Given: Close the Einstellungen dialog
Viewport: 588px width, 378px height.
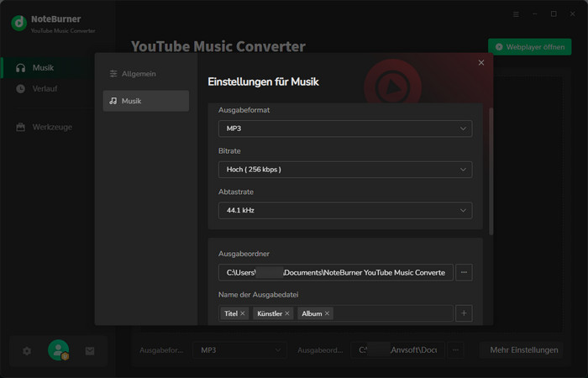Looking at the screenshot, I should (481, 63).
